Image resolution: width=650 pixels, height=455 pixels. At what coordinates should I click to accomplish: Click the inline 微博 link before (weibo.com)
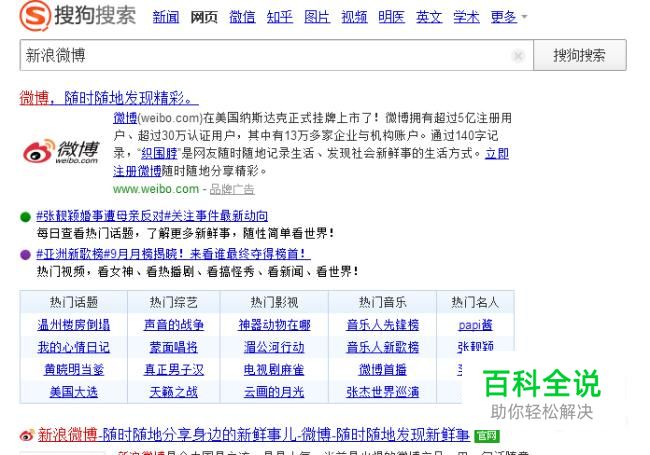coord(125,118)
